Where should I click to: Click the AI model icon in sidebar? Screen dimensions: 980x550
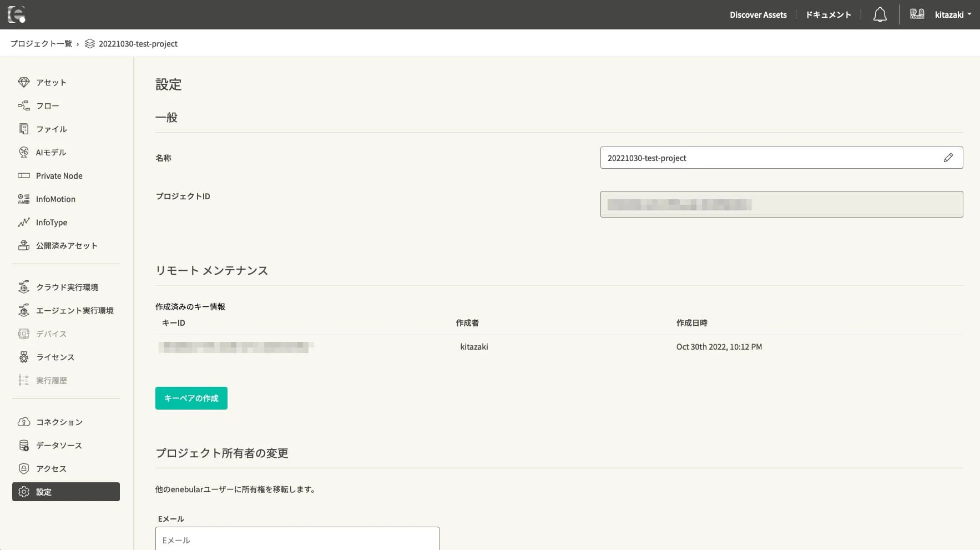click(23, 152)
